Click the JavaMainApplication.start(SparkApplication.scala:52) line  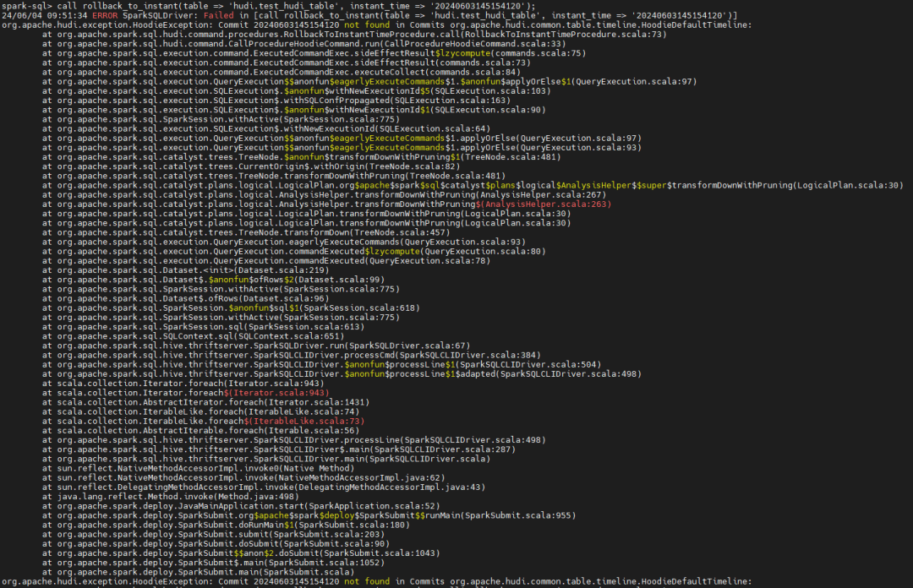(x=241, y=506)
